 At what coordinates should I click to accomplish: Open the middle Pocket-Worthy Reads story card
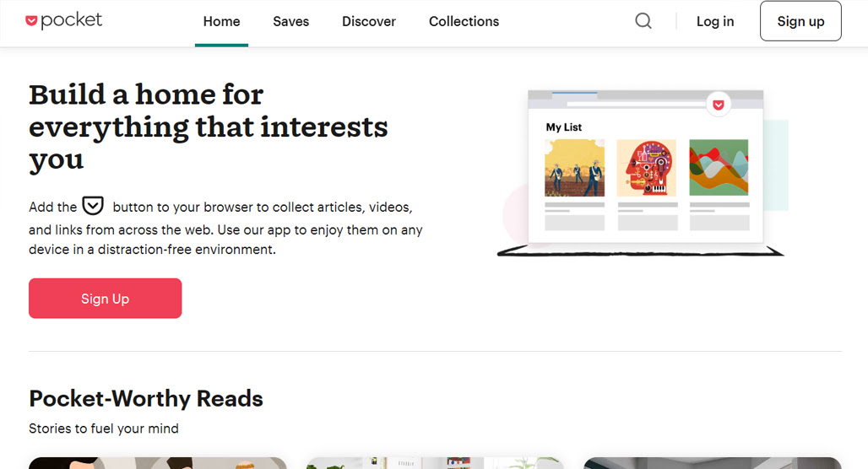[x=435, y=463]
